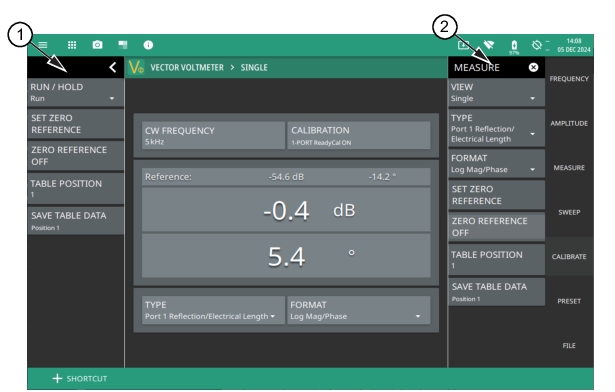
Task: Click SAVE TABLE DATA in left panel
Action: coord(76,221)
